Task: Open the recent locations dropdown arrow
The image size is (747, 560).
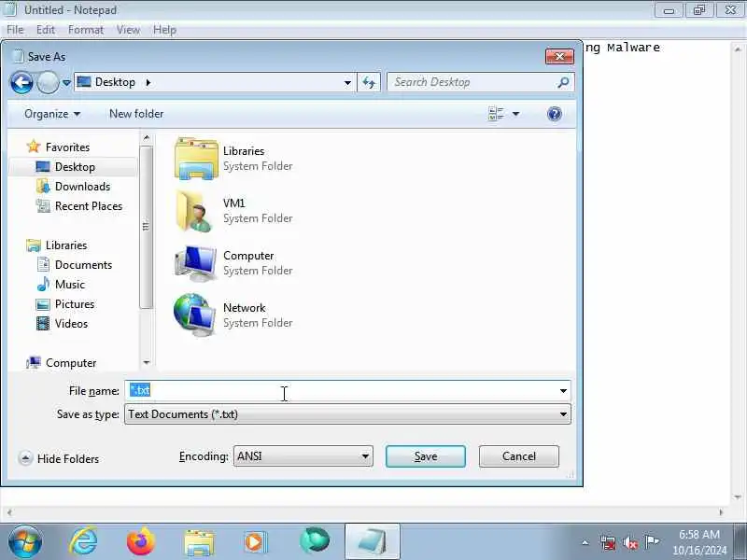Action: [x=66, y=83]
